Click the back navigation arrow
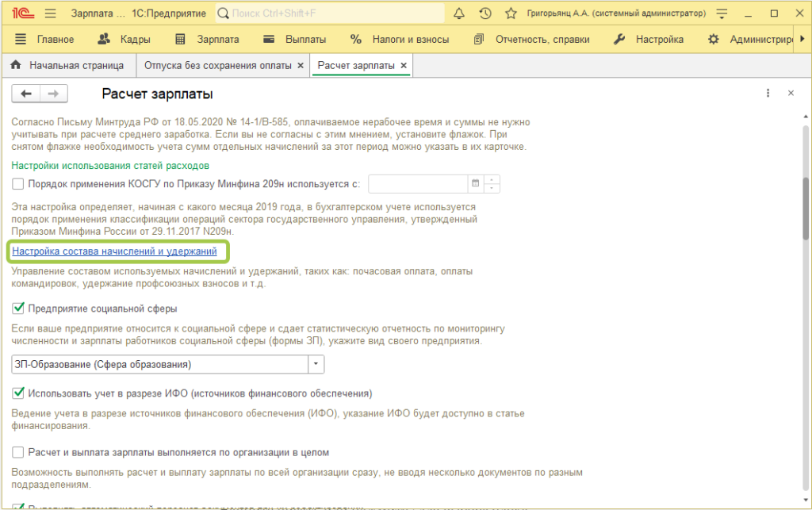The image size is (812, 510). (x=26, y=94)
